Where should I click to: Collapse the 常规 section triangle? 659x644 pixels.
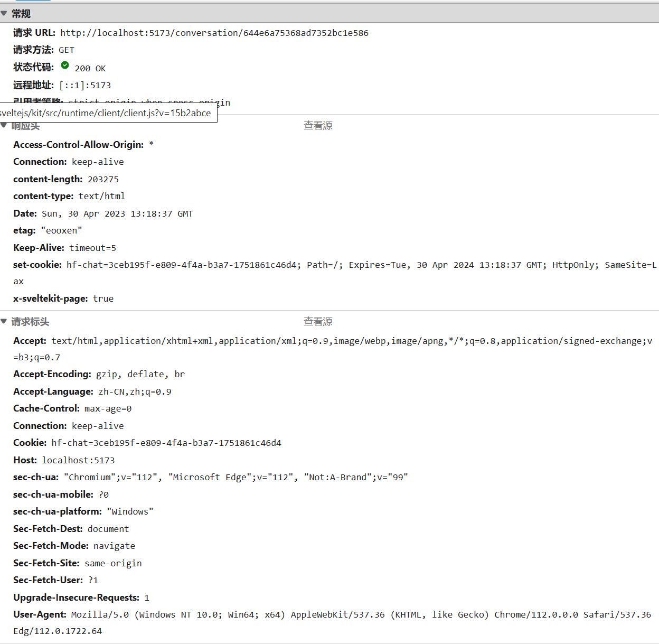pyautogui.click(x=4, y=13)
